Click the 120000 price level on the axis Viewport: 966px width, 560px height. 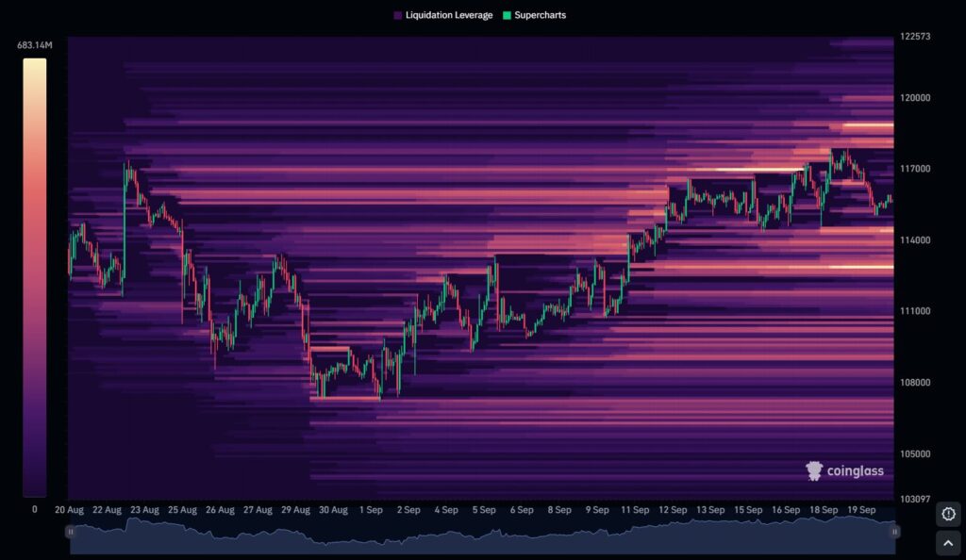point(915,98)
